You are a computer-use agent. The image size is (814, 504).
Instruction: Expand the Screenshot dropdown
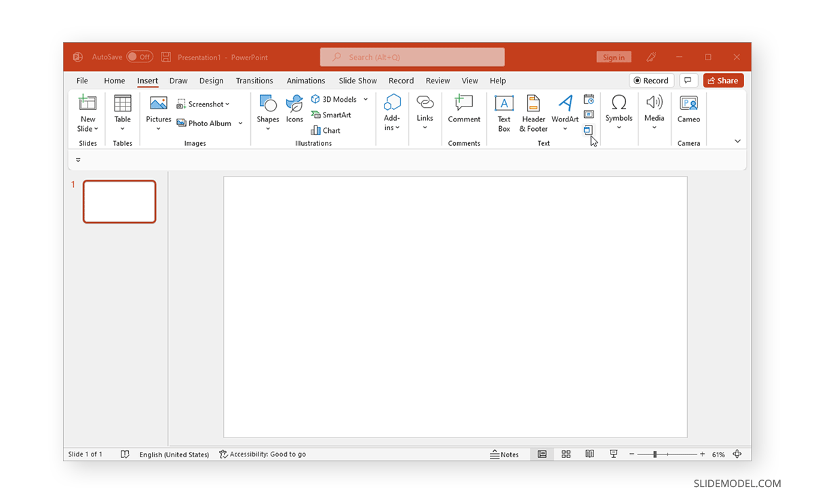point(226,104)
